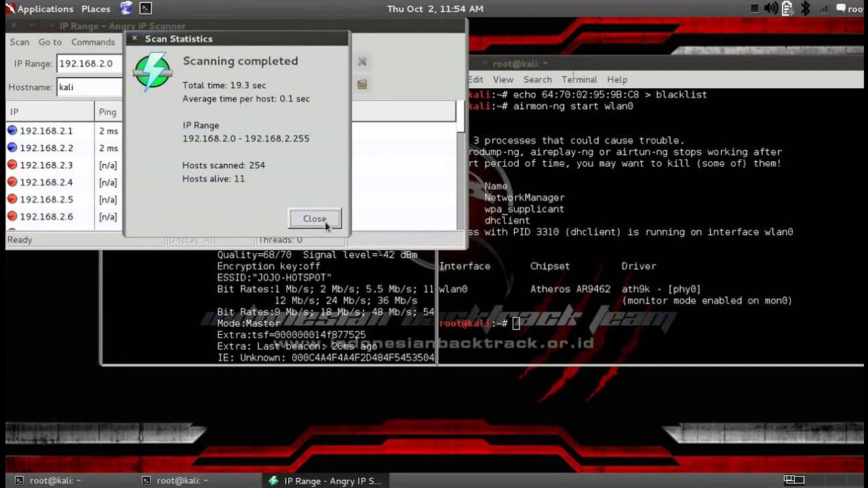
Task: Open the Applications menu in top panel
Action: point(39,9)
